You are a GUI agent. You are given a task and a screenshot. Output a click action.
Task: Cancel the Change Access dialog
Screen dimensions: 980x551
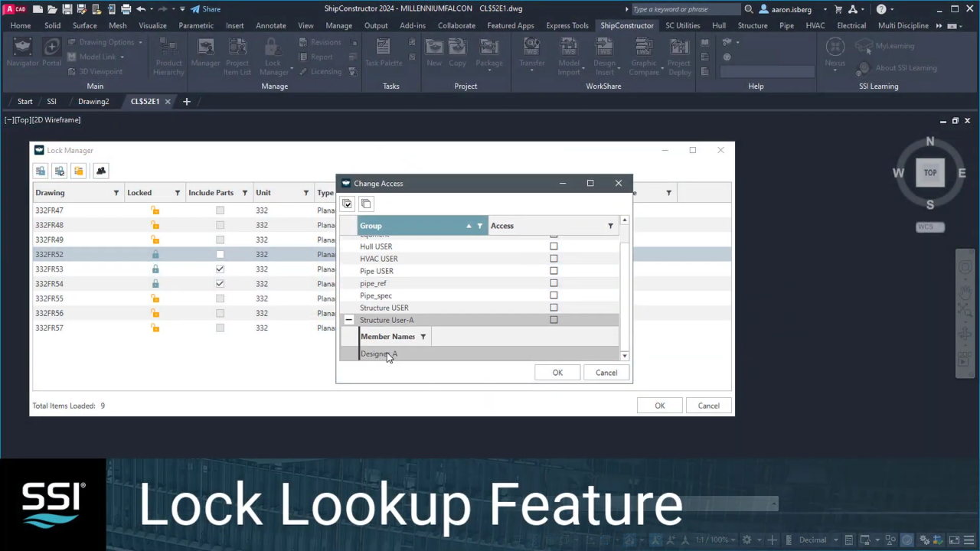click(606, 373)
